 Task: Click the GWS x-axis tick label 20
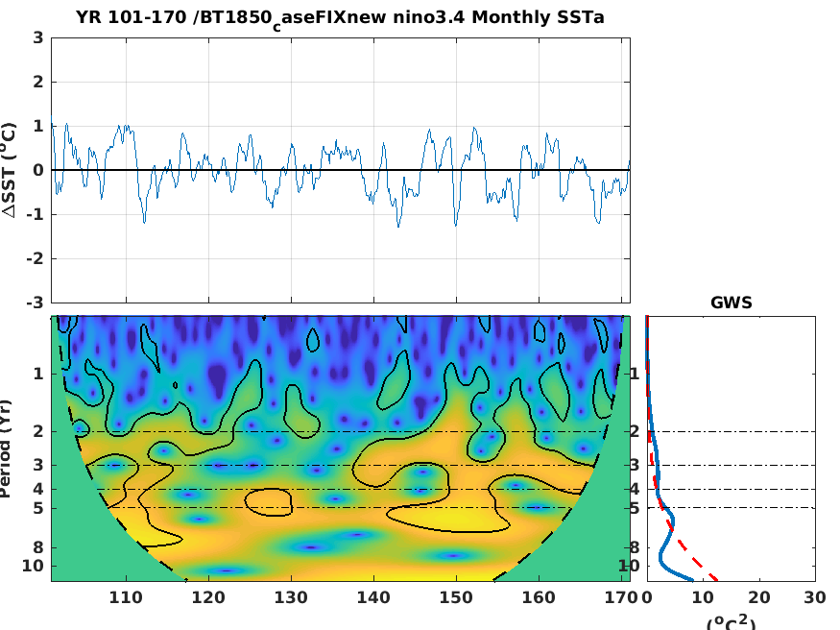759,597
